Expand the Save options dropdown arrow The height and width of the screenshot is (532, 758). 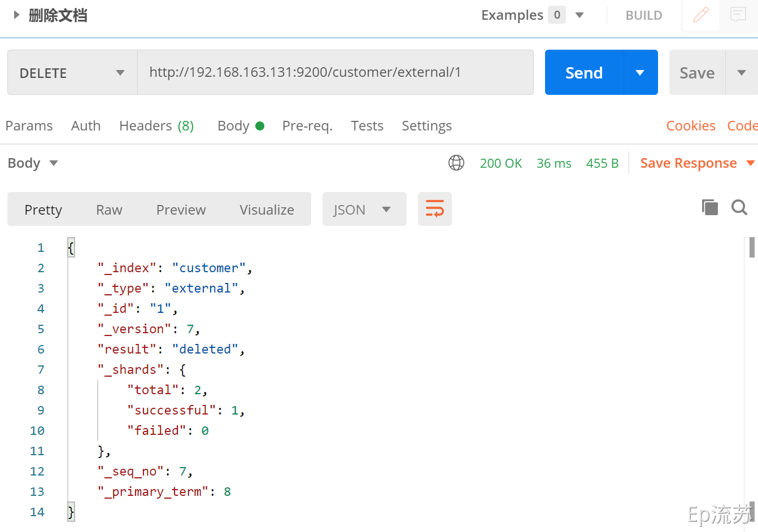point(741,73)
